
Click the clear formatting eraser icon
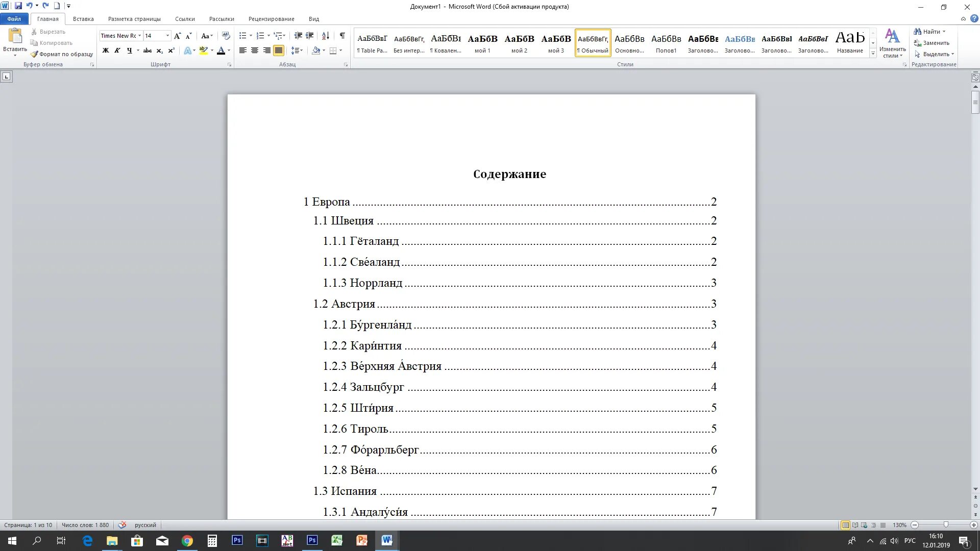click(226, 36)
